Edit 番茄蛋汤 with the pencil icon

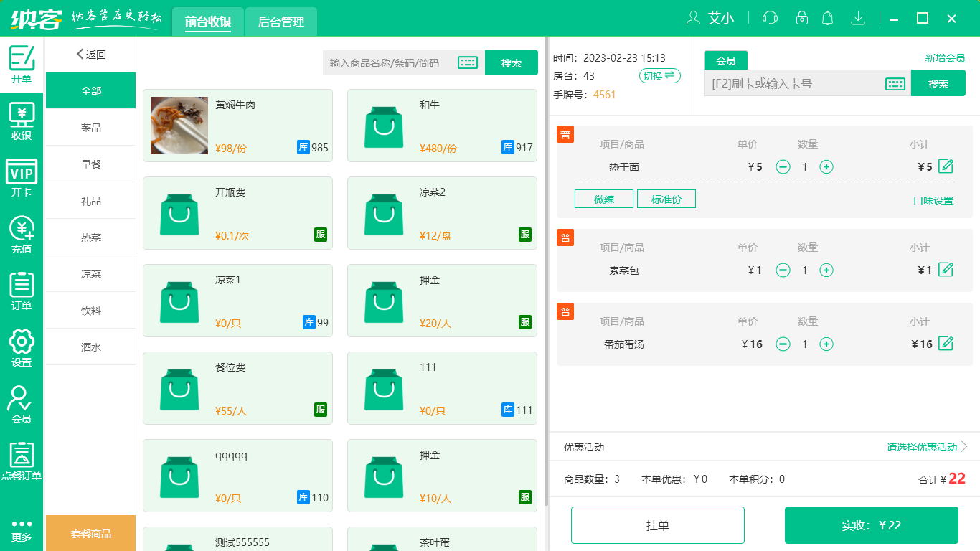point(946,344)
